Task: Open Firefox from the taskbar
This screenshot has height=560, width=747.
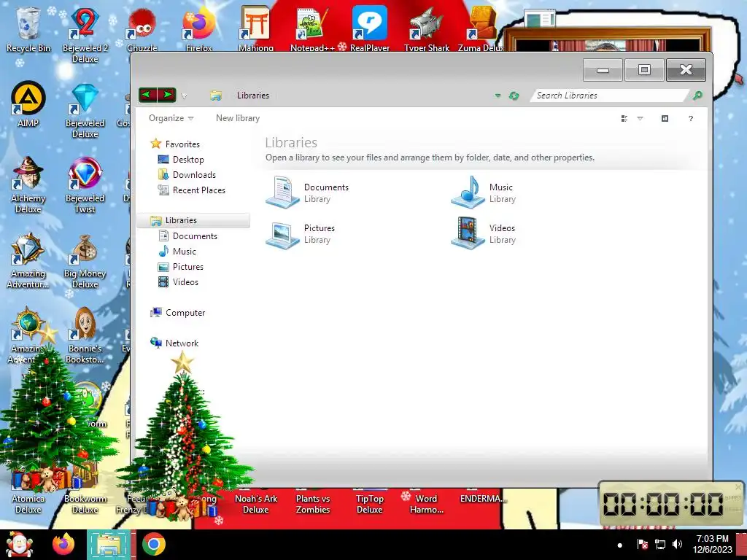Action: [x=63, y=544]
